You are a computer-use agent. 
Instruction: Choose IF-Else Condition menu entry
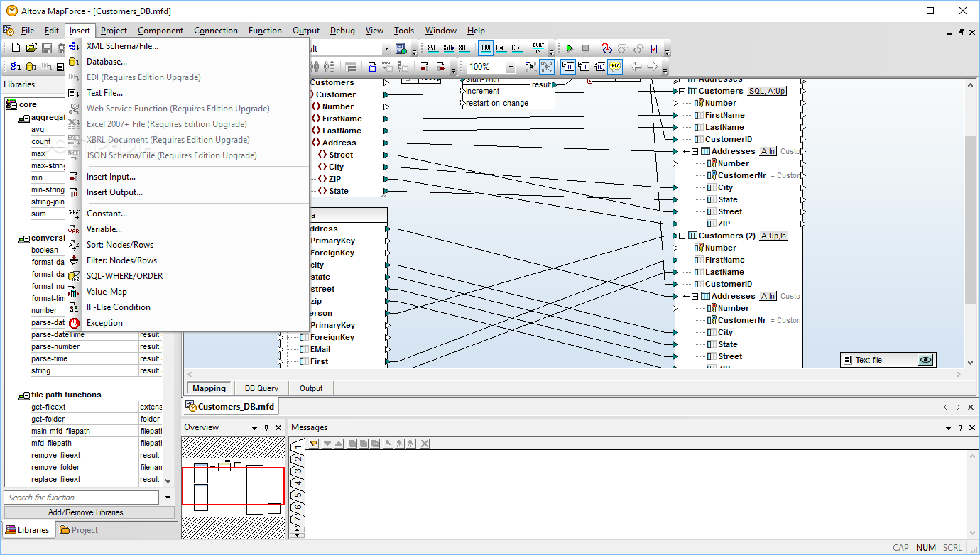[x=119, y=307]
